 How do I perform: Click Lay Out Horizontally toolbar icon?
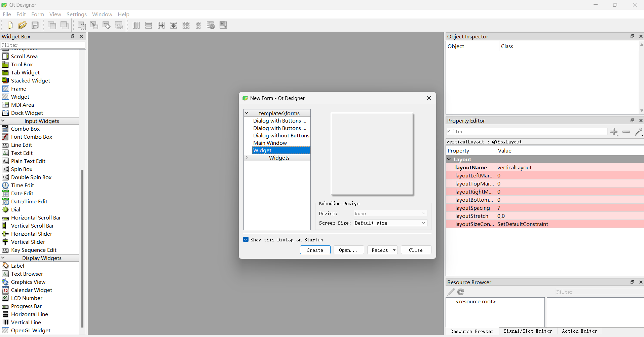tap(136, 25)
